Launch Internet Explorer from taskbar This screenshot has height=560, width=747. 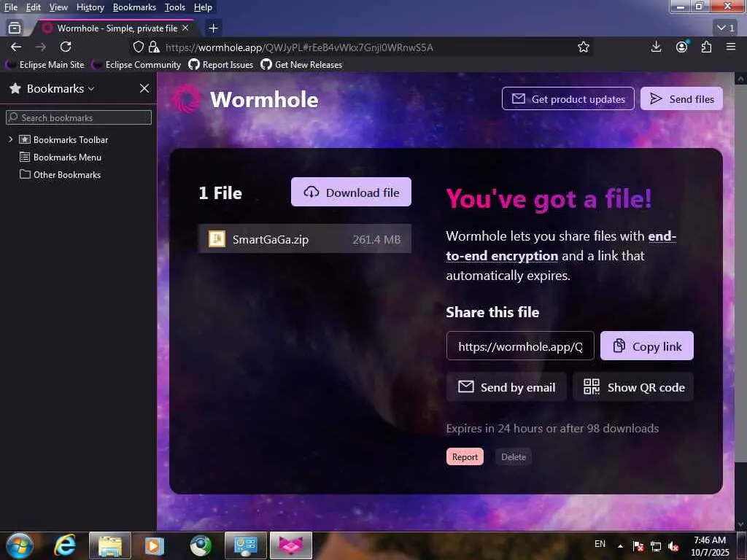tap(65, 545)
